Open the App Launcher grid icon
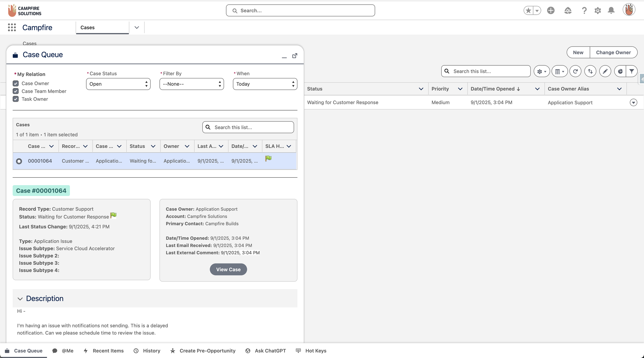Screen dimensions: 644x358 [12, 27]
